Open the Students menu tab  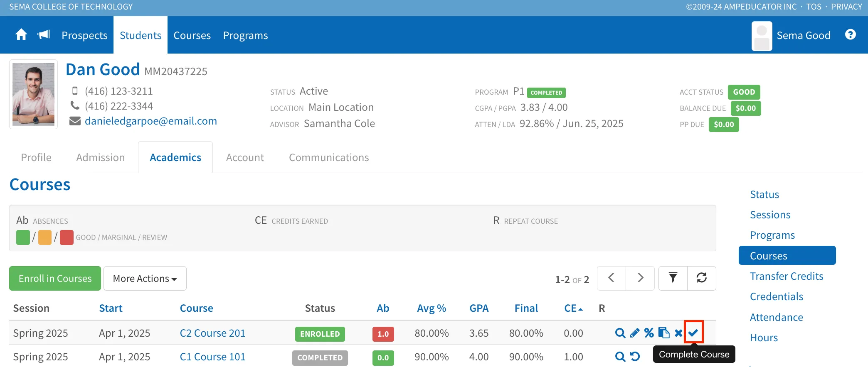point(141,35)
